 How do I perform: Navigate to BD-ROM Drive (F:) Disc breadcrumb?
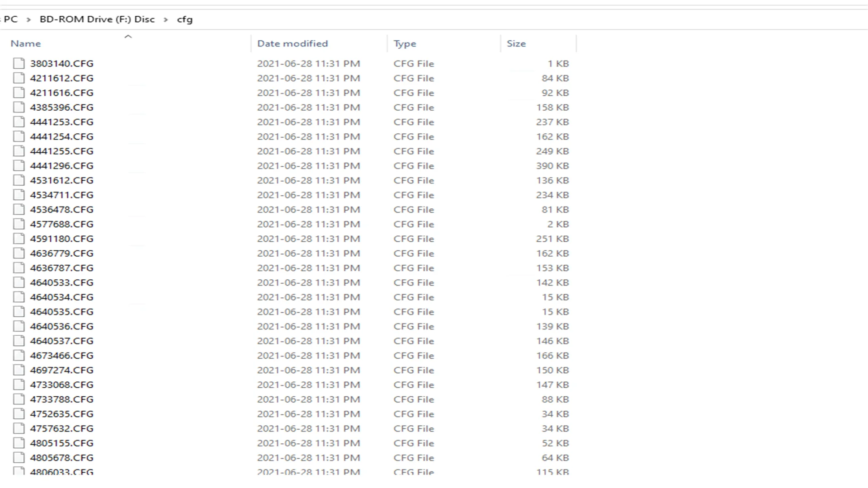tap(97, 19)
